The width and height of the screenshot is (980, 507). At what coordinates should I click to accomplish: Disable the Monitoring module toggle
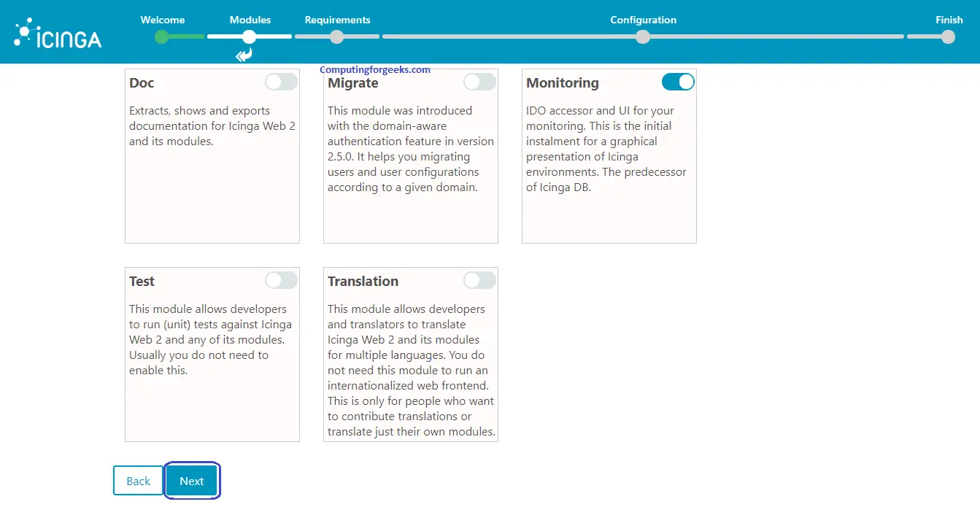(678, 82)
